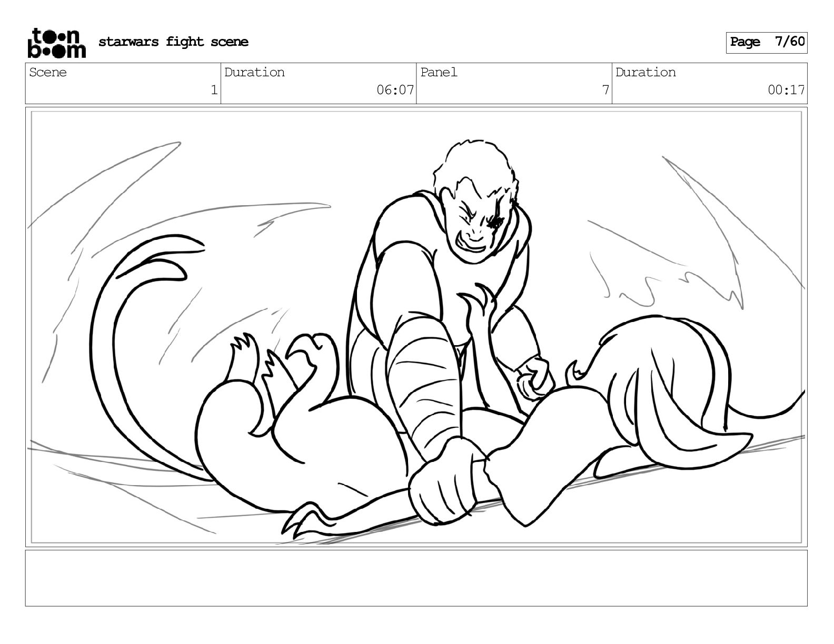Select the 'starwars fight scene' title text
This screenshot has width=834, height=644.
click(173, 42)
